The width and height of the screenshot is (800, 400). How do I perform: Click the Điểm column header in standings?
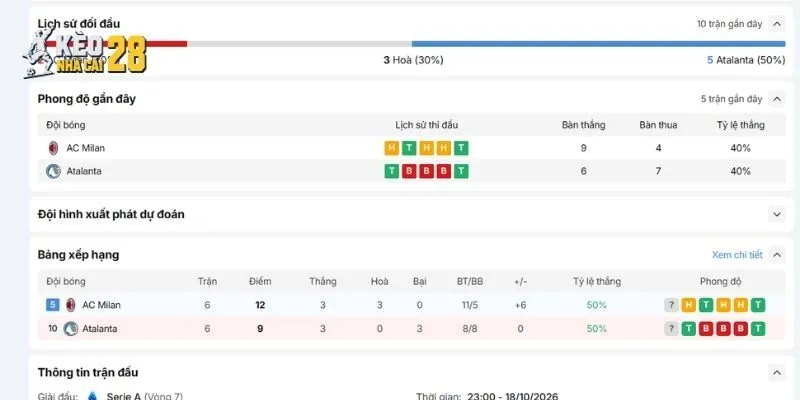pyautogui.click(x=260, y=282)
